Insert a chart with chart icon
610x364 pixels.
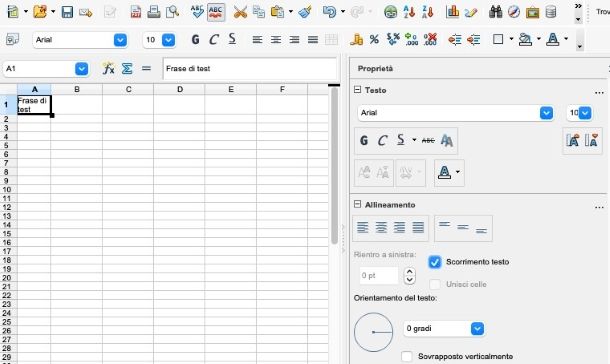click(x=452, y=12)
